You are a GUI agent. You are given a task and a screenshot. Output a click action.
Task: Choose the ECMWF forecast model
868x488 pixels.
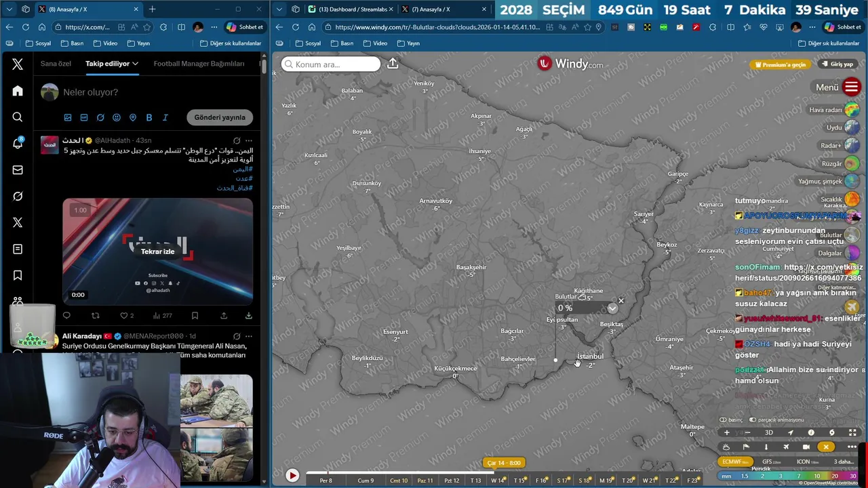click(x=736, y=462)
